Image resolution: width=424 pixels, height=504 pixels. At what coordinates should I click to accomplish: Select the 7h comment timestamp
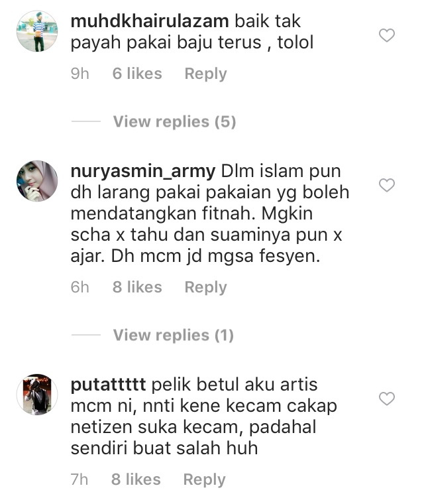pos(79,479)
